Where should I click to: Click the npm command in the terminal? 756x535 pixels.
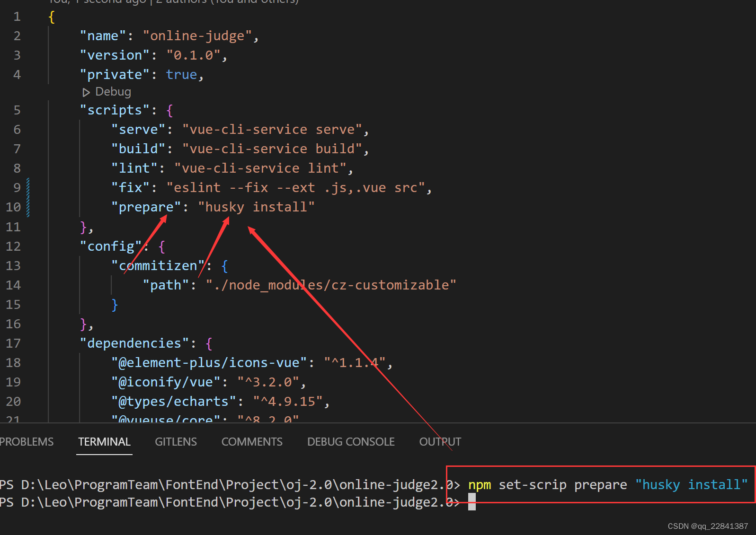pos(608,485)
